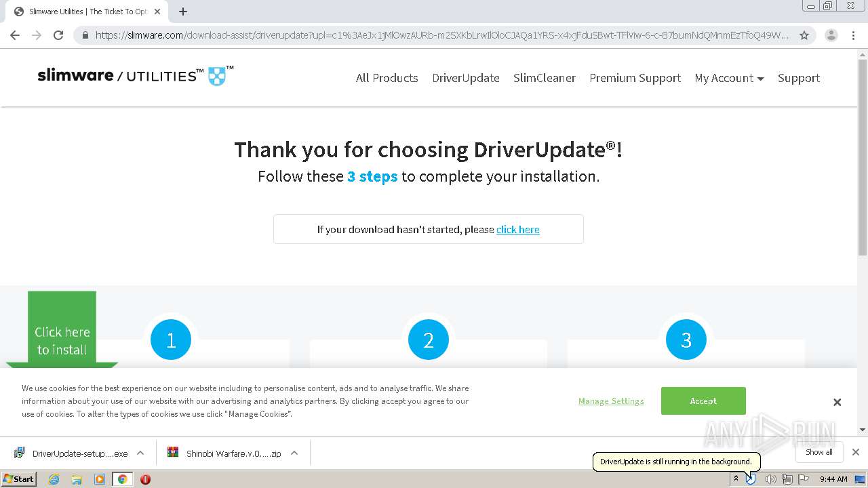Expand DriverUpdate-setup download options
The height and width of the screenshot is (488, 868).
click(140, 453)
